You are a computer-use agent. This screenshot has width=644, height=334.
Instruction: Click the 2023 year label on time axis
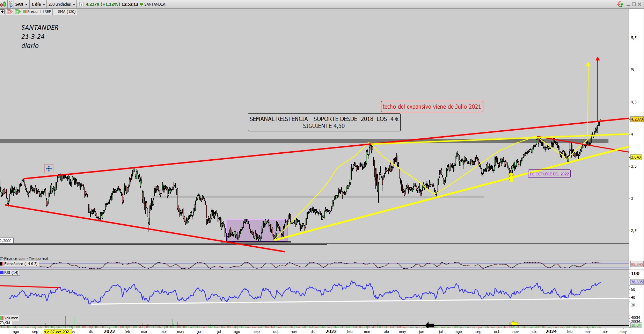[331, 332]
